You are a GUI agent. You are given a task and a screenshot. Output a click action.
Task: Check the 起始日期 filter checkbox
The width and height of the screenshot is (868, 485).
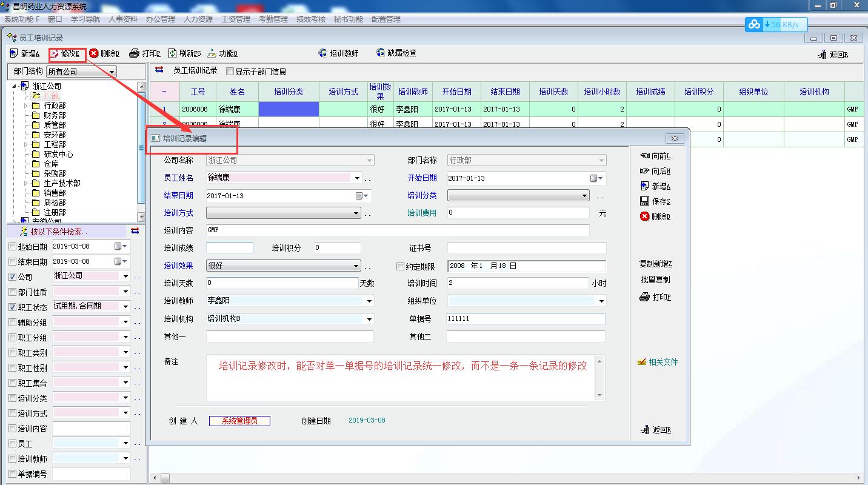(13, 247)
